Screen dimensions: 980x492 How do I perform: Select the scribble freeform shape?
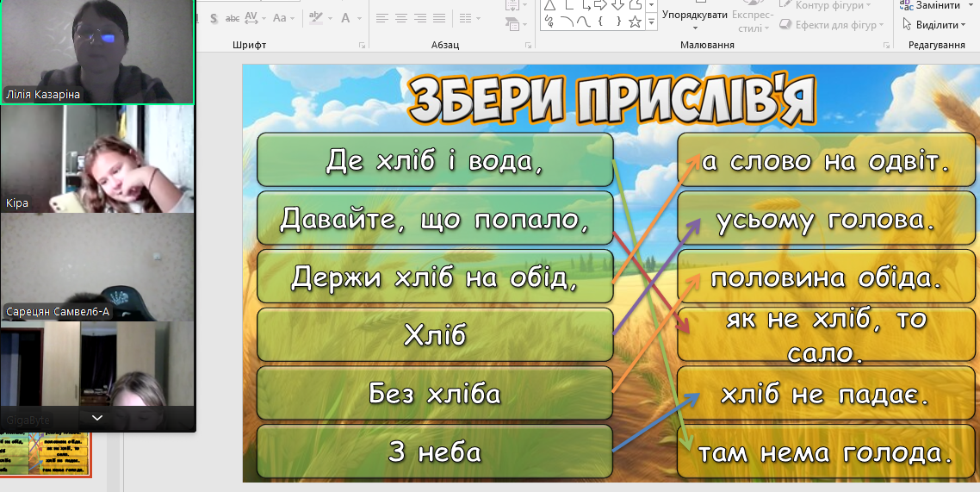[549, 22]
